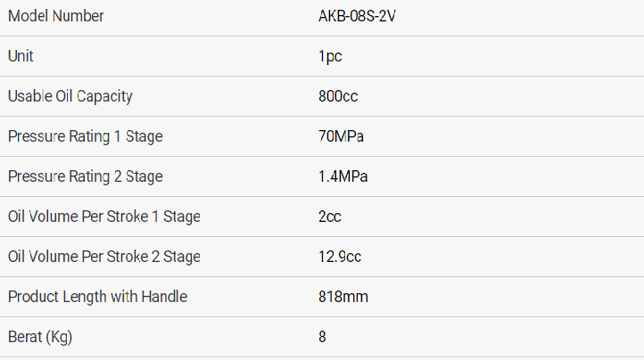
Task: Select the 1.4MPa pressure value
Action: point(343,176)
